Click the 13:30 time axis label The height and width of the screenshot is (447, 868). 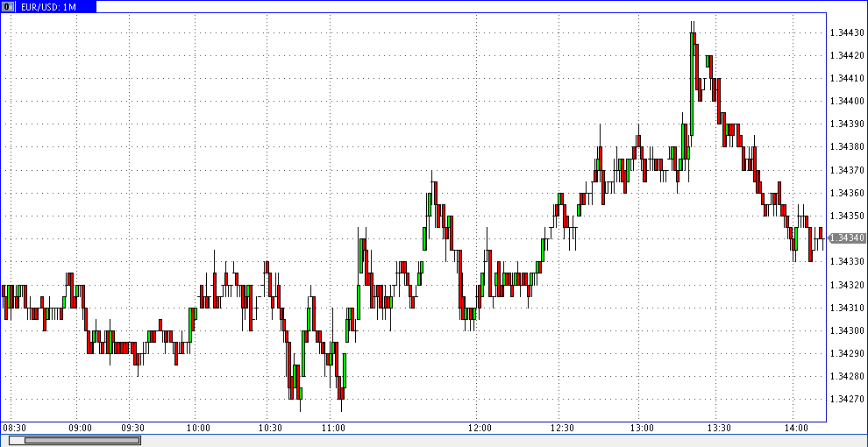(x=720, y=428)
